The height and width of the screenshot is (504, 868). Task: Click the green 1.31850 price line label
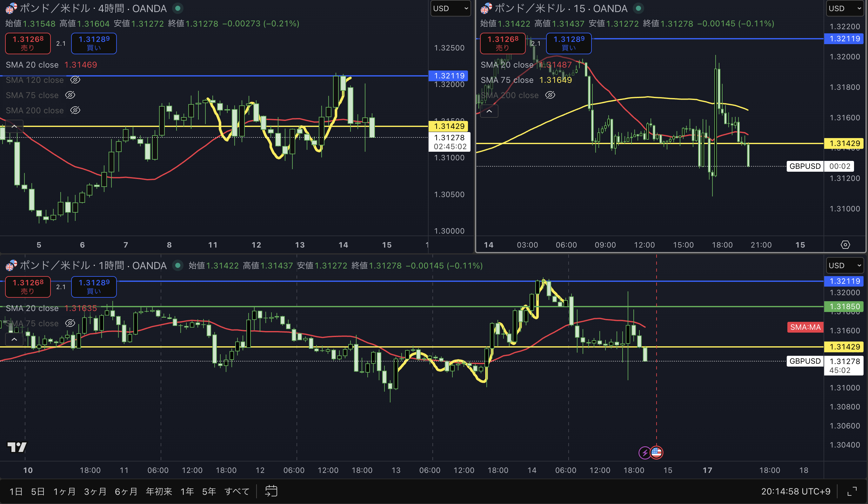(x=844, y=306)
